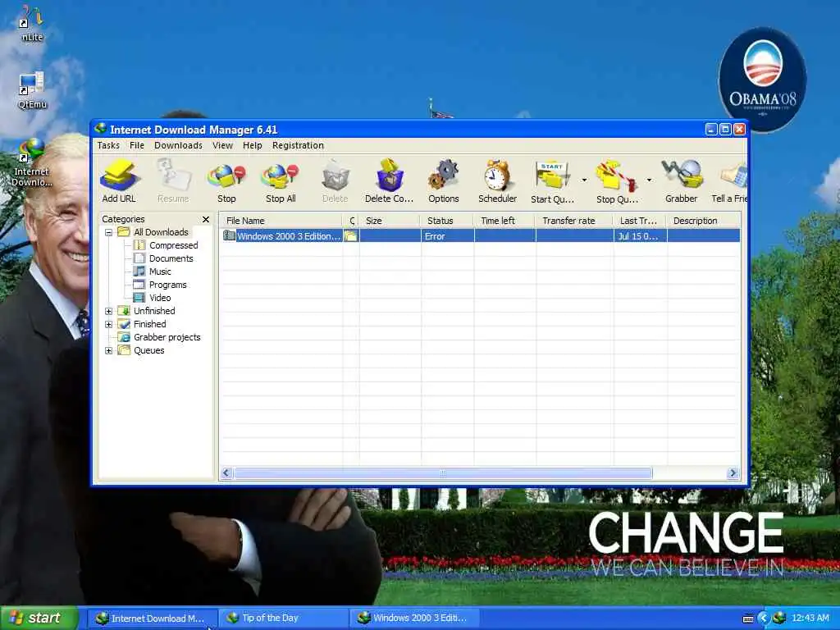Open the Registration menu
Image resolution: width=840 pixels, height=630 pixels.
pos(298,145)
